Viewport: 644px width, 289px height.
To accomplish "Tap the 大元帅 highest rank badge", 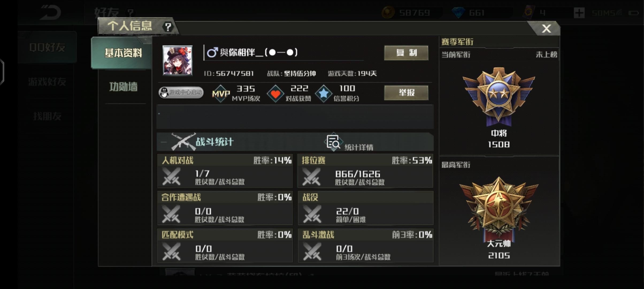I will click(x=499, y=207).
